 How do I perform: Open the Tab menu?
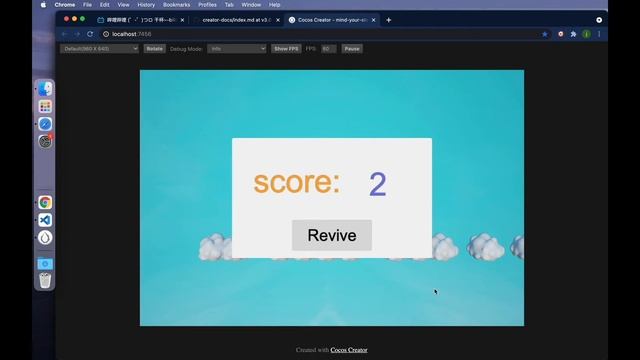pyautogui.click(x=229, y=5)
